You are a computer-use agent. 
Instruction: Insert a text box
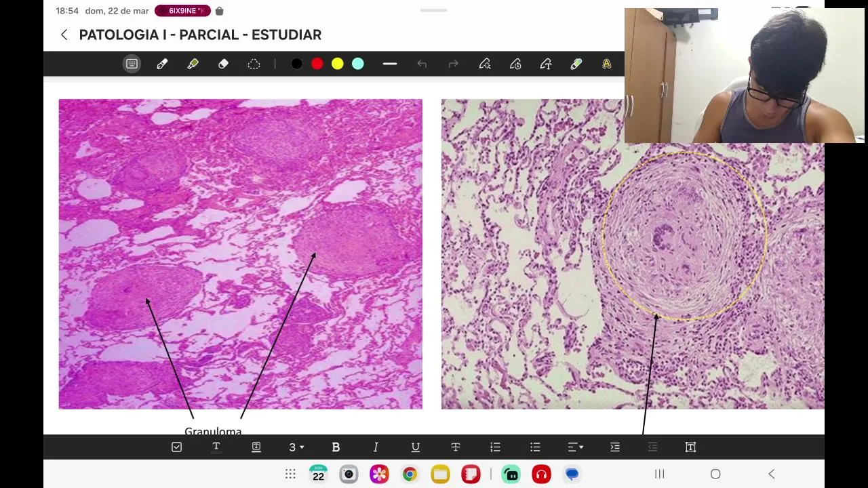coord(690,447)
